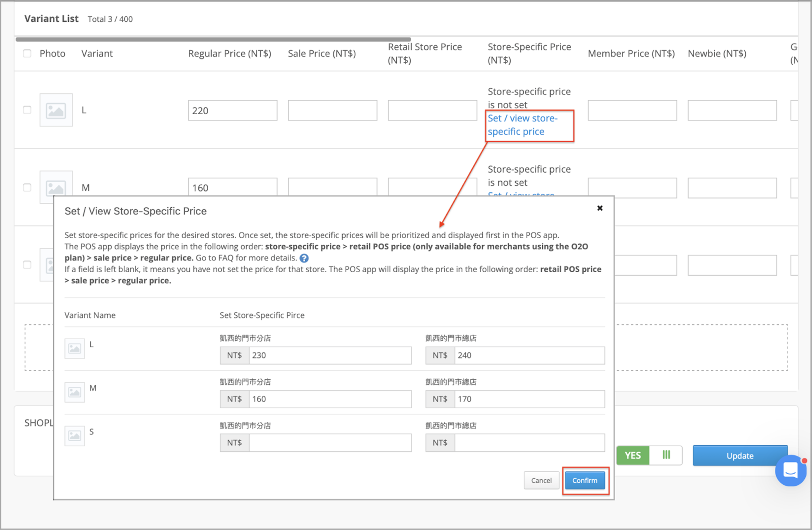Viewport: 812px width, 530px height.
Task: Click the Sale Price (NT$) column header
Action: (x=322, y=53)
